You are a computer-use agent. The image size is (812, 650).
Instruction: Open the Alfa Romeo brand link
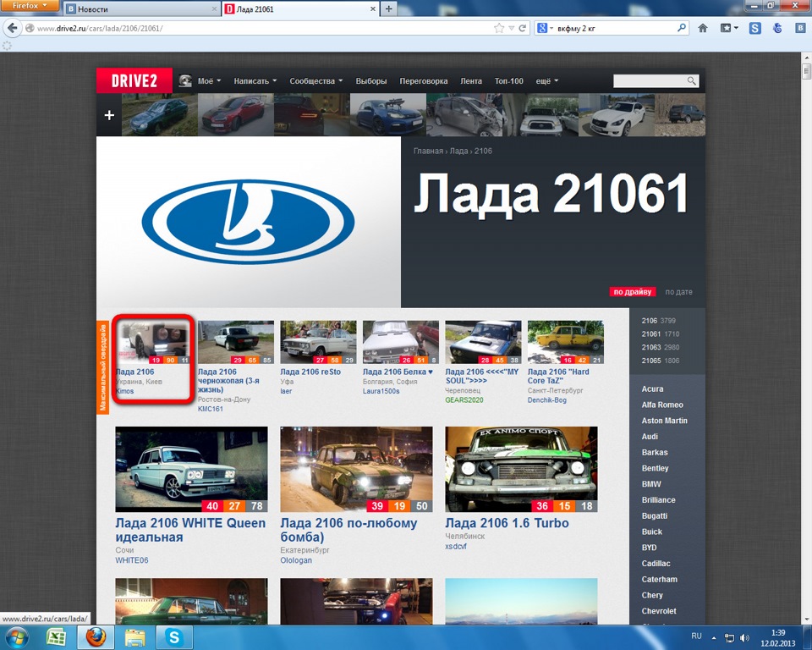662,405
